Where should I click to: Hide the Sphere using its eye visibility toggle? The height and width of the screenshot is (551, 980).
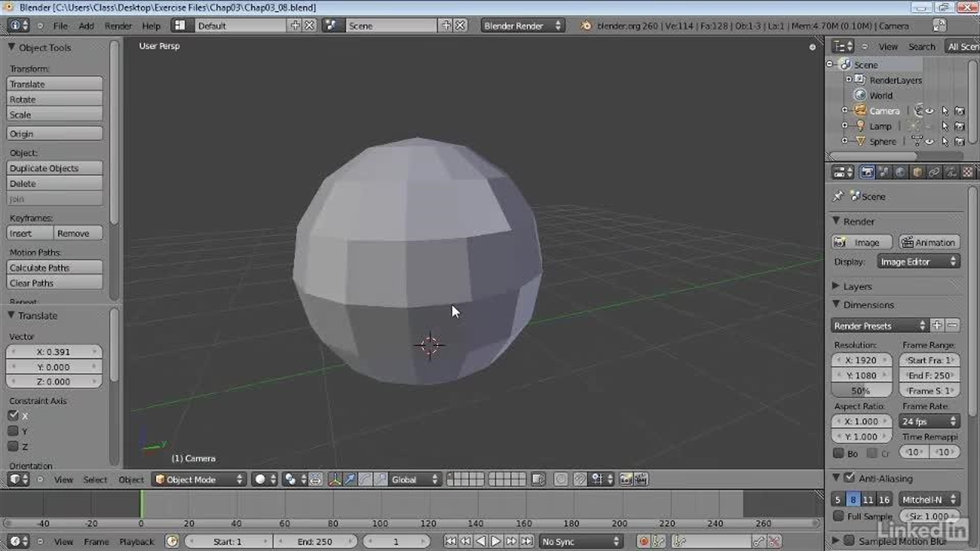click(929, 142)
